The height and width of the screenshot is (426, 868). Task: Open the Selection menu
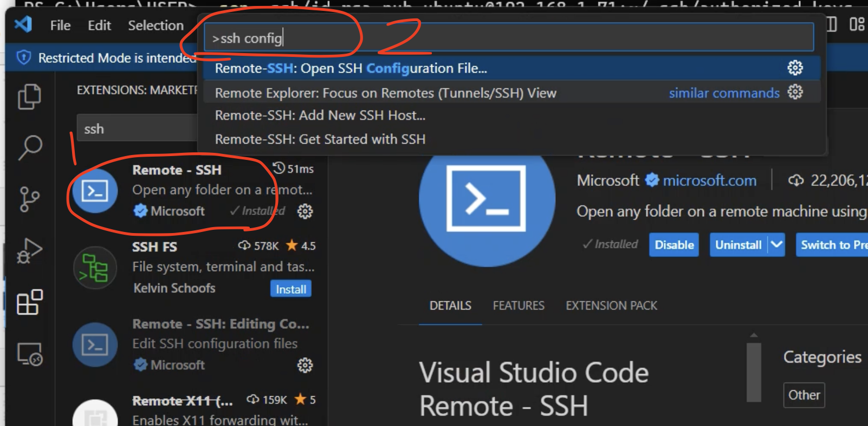pyautogui.click(x=156, y=25)
